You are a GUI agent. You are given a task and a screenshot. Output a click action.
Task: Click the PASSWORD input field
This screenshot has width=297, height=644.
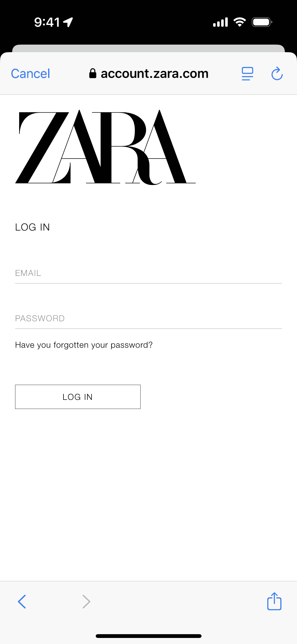(148, 318)
